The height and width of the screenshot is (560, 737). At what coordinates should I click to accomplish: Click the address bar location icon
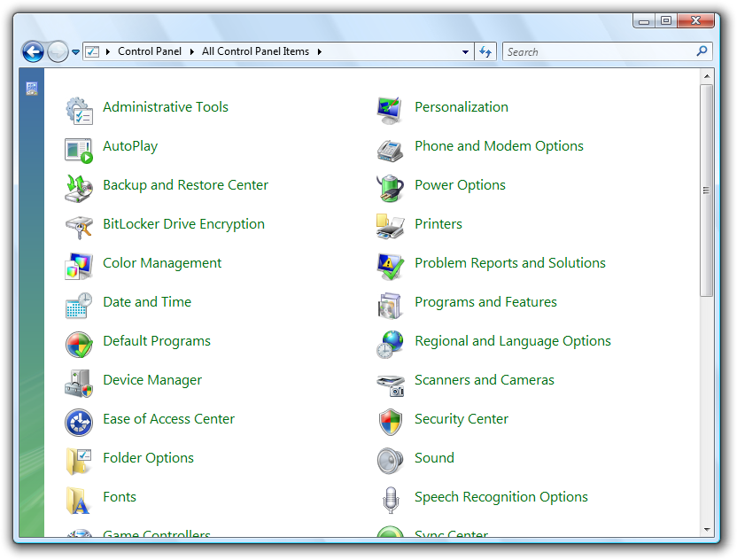pyautogui.click(x=92, y=51)
